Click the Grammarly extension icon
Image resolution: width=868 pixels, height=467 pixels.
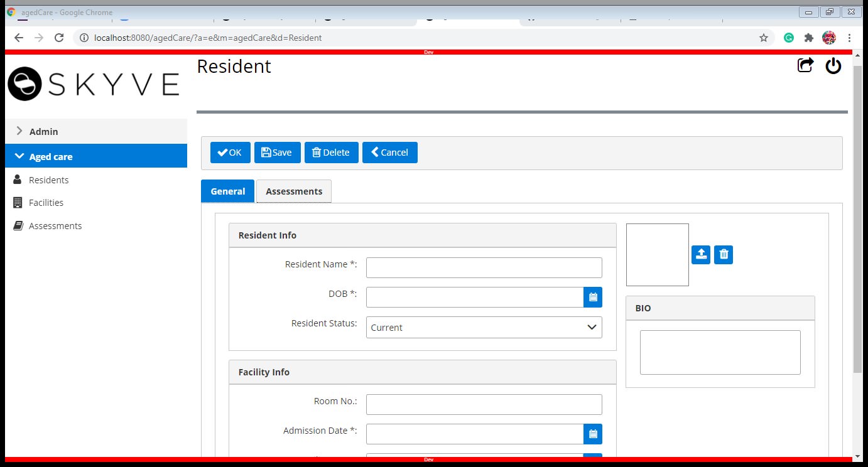tap(789, 38)
